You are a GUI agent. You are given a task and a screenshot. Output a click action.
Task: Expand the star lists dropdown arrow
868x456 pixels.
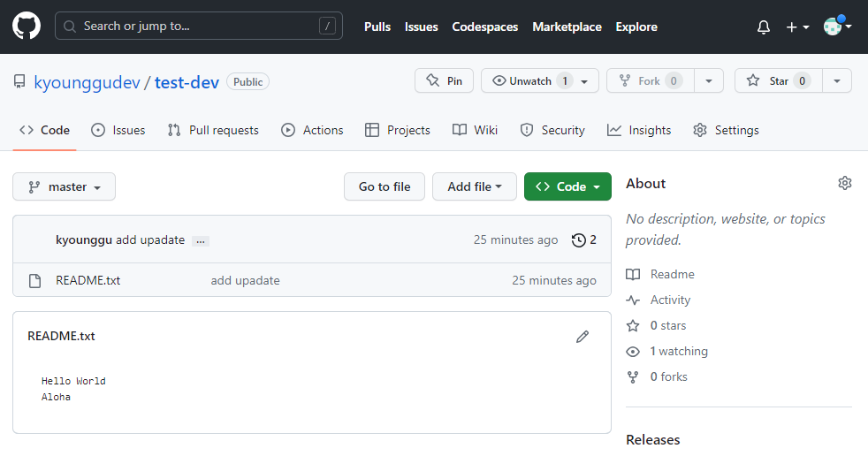click(837, 80)
